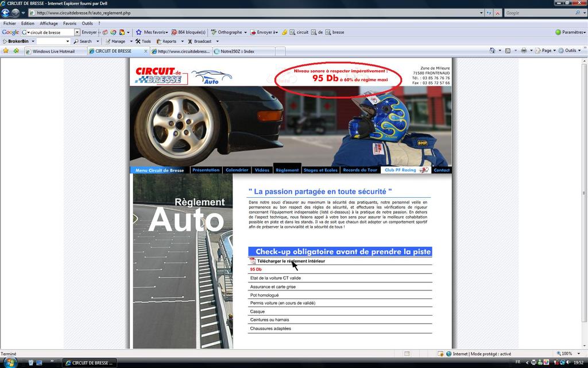Image resolution: width=588 pixels, height=368 pixels.
Task: Open the Calendrier page link
Action: [x=237, y=170]
